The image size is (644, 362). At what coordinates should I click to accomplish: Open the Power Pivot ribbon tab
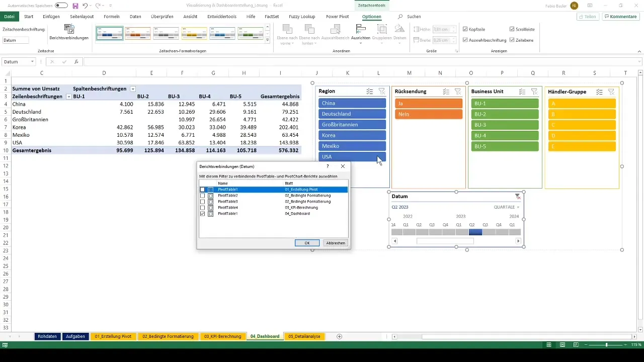pyautogui.click(x=338, y=17)
